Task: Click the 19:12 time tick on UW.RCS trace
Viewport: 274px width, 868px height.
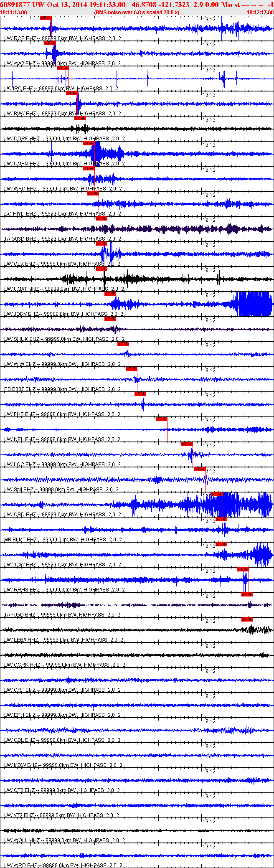Action: (x=209, y=20)
